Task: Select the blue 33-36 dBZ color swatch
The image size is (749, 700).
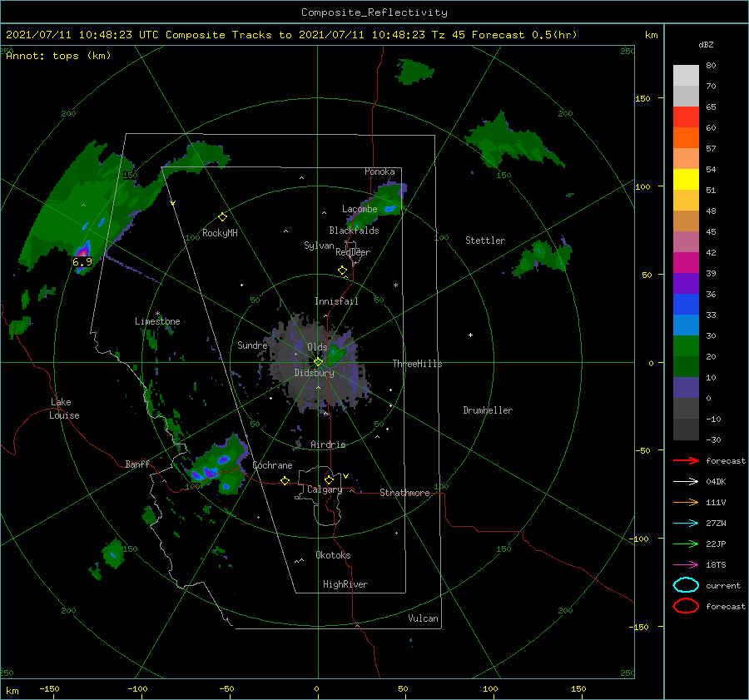Action: pyautogui.click(x=686, y=304)
